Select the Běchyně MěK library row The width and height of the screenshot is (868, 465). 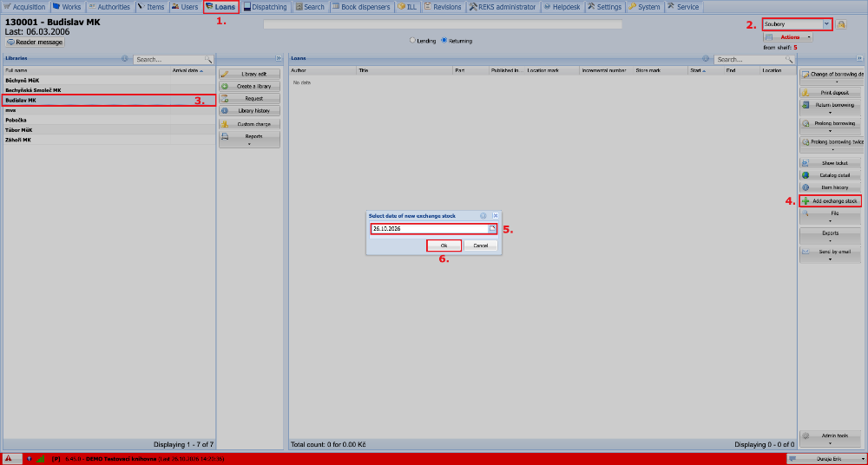108,81
